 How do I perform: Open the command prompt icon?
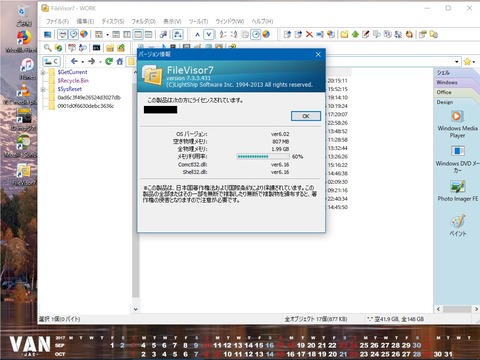click(97, 48)
